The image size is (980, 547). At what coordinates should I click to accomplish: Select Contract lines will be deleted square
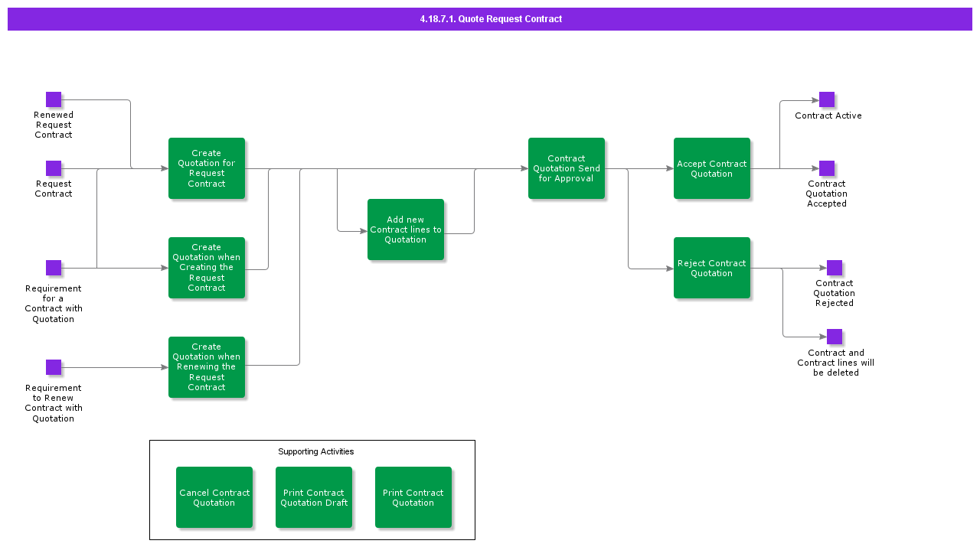tap(835, 337)
